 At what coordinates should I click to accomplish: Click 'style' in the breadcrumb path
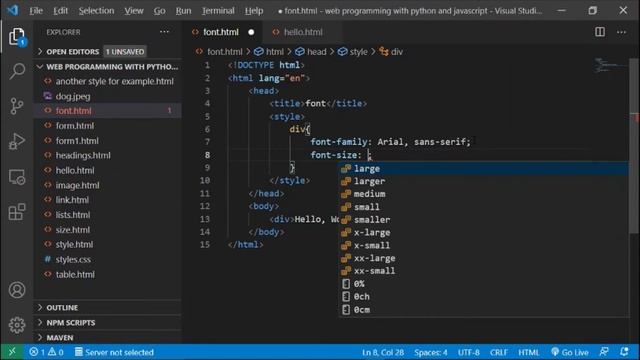pyautogui.click(x=353, y=52)
